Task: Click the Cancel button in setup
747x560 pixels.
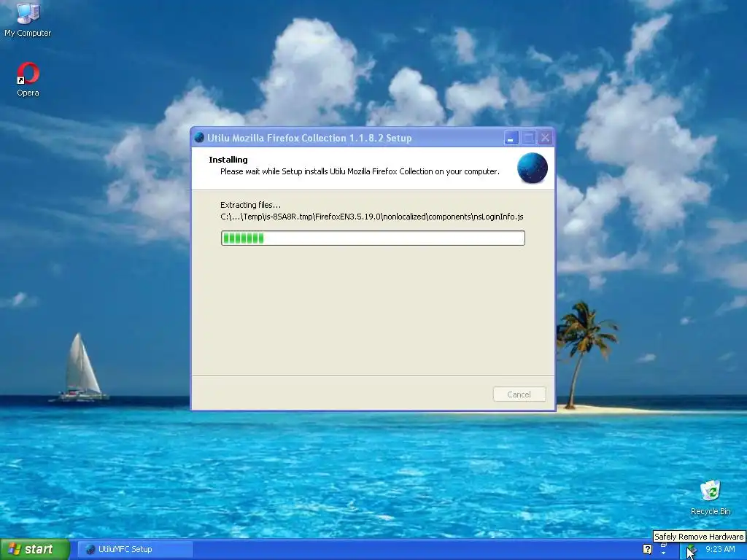Action: tap(519, 394)
